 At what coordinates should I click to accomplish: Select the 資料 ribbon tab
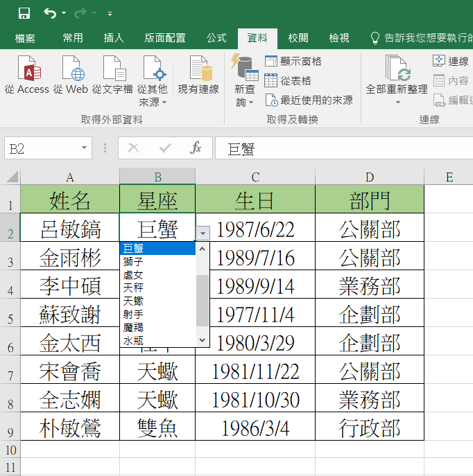(x=257, y=38)
